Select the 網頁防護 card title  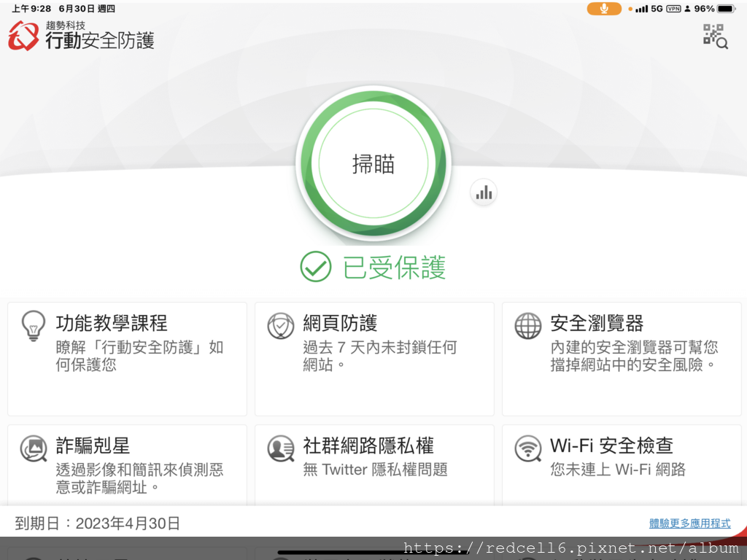340,323
